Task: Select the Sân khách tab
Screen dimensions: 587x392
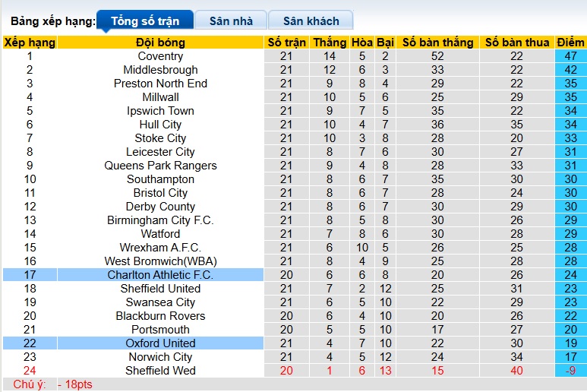Action: click(x=311, y=21)
